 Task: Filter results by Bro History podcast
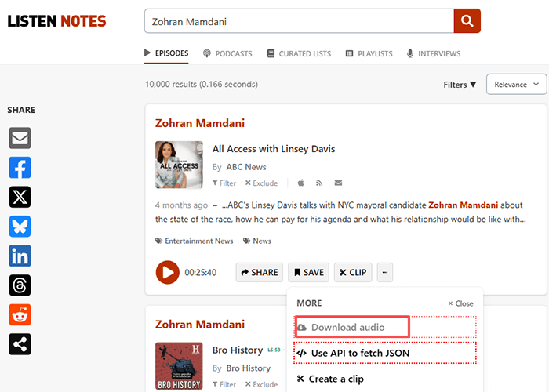(x=224, y=384)
